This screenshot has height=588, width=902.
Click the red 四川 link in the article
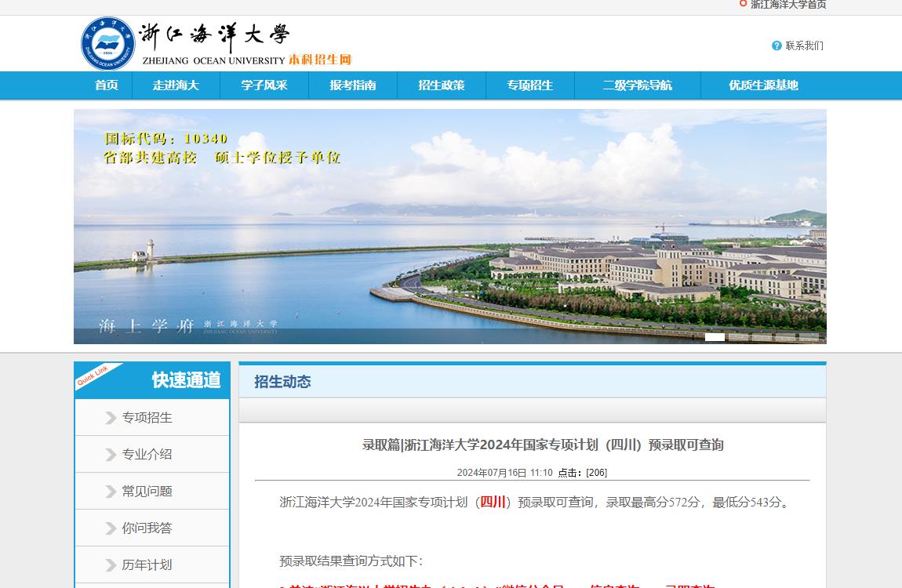pyautogui.click(x=494, y=503)
